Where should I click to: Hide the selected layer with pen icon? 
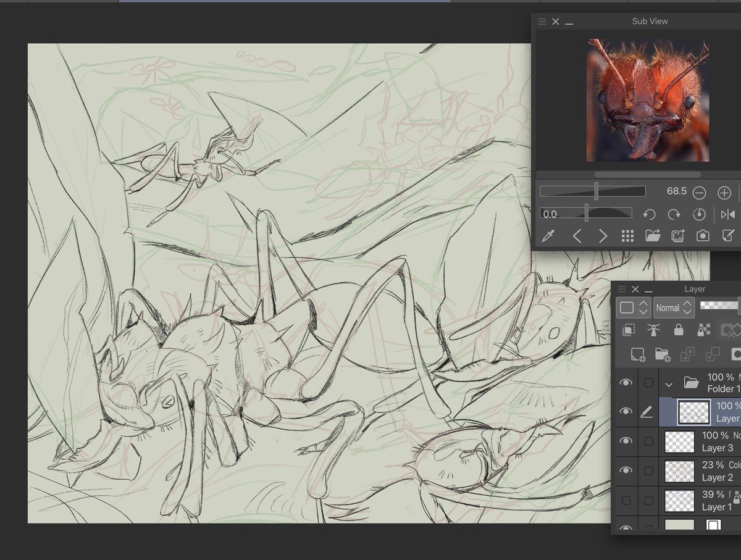point(626,412)
